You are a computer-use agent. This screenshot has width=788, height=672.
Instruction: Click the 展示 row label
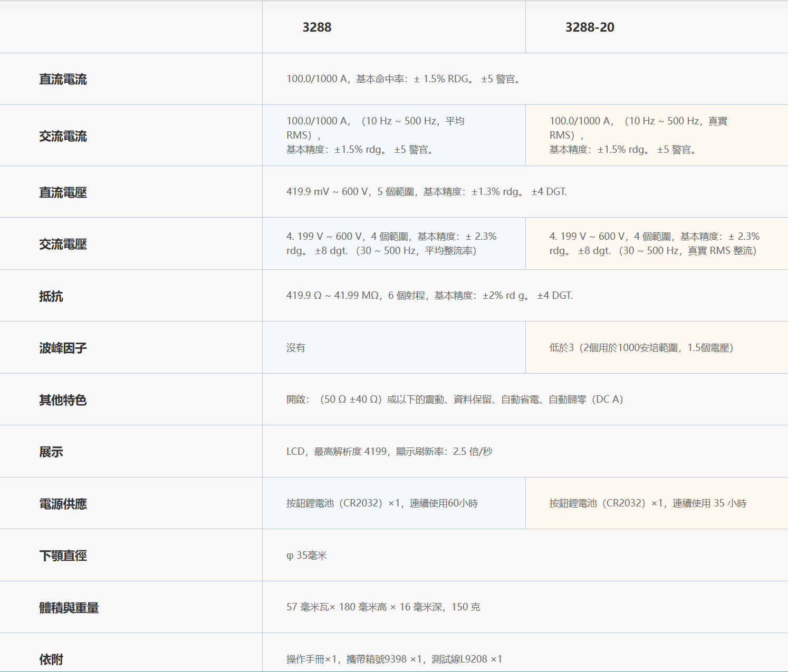click(51, 452)
